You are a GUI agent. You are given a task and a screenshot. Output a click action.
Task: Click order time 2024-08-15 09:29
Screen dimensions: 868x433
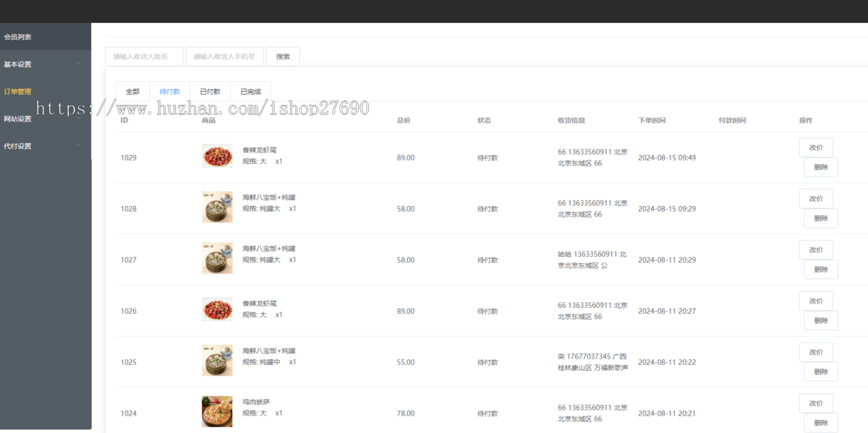(667, 209)
